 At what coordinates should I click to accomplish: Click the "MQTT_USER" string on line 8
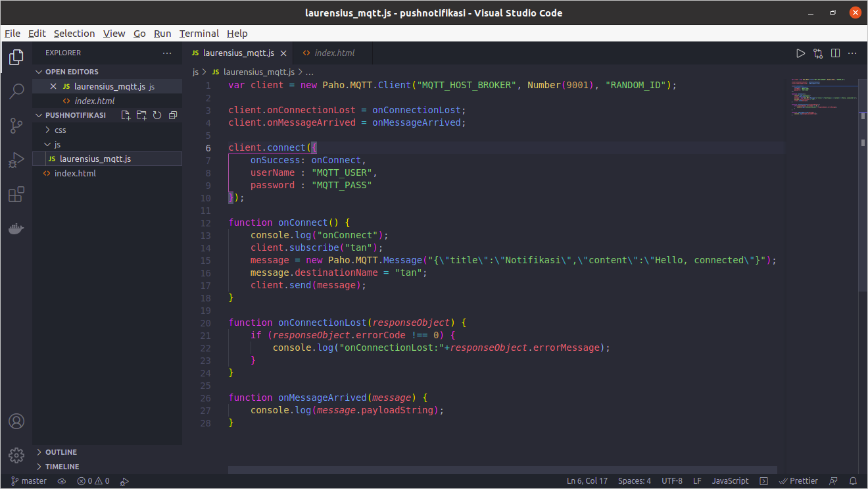click(x=341, y=172)
